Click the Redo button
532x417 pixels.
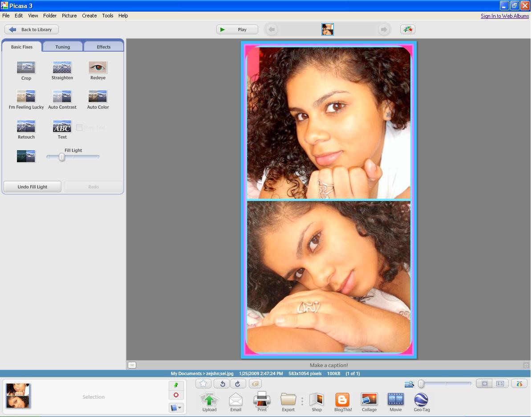click(x=93, y=187)
